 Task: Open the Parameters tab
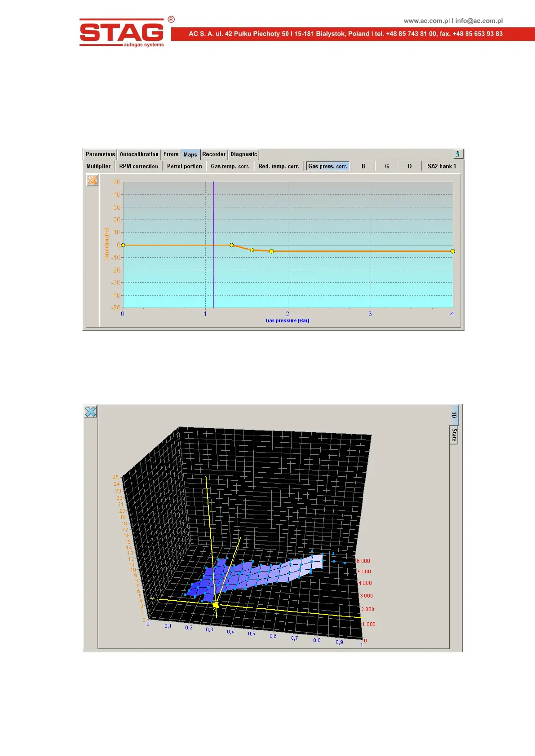[x=100, y=154]
